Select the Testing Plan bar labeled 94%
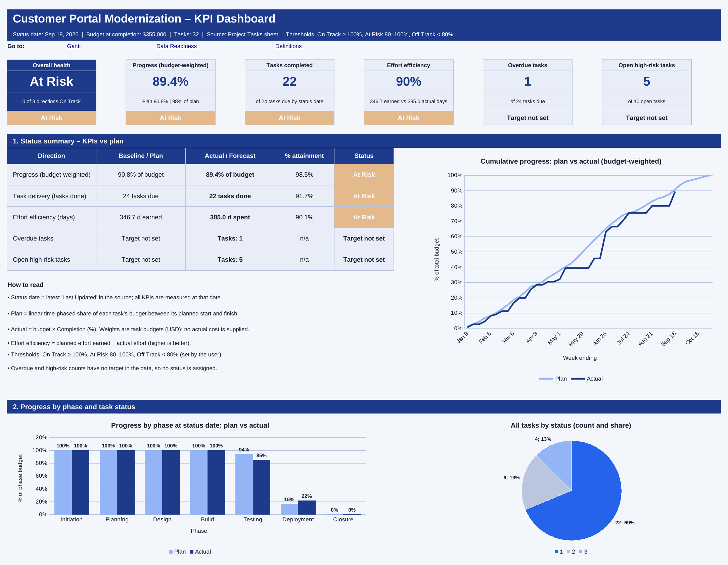 click(x=244, y=484)
